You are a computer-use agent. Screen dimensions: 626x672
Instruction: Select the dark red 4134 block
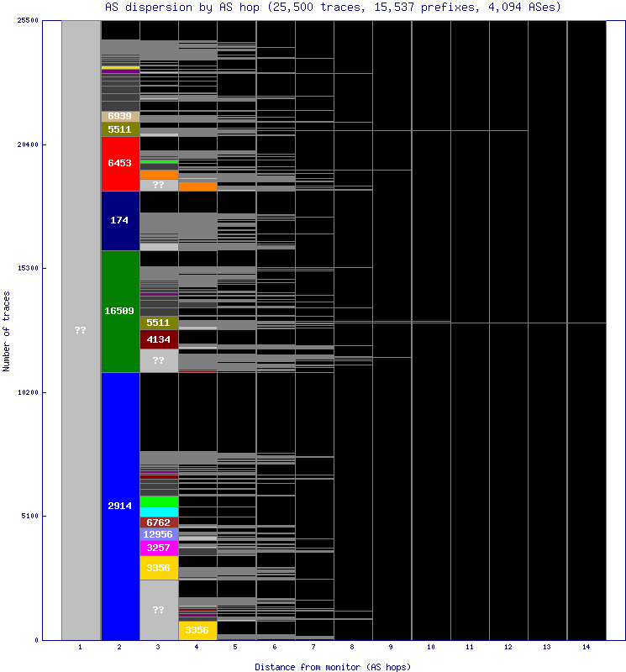159,339
